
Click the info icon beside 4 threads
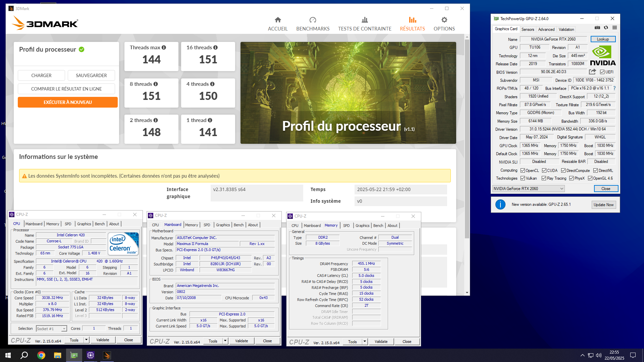[212, 84]
